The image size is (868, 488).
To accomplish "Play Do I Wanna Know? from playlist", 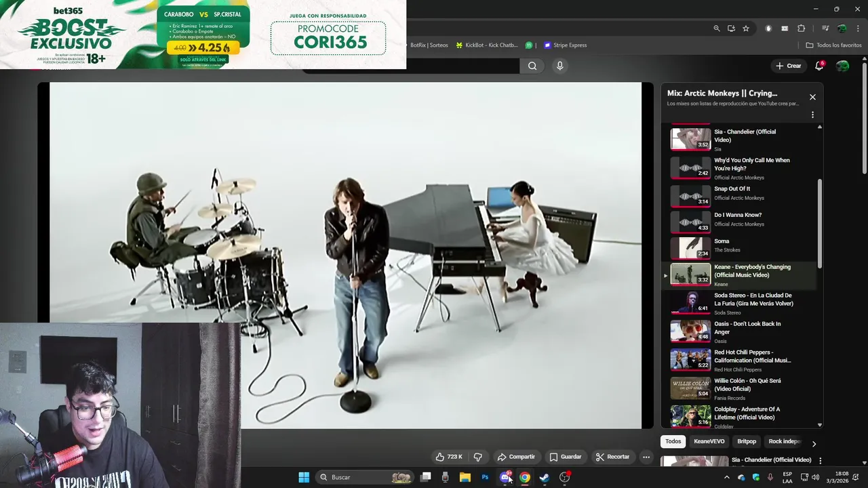I will [740, 222].
